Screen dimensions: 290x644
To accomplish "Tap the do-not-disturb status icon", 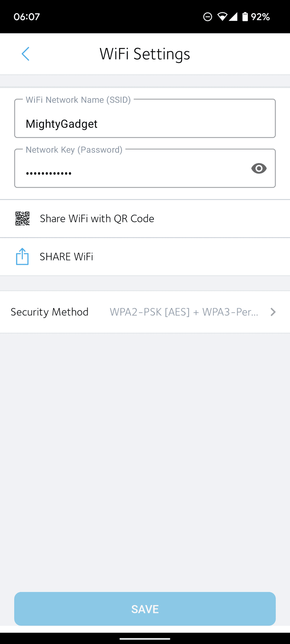I will click(x=208, y=16).
